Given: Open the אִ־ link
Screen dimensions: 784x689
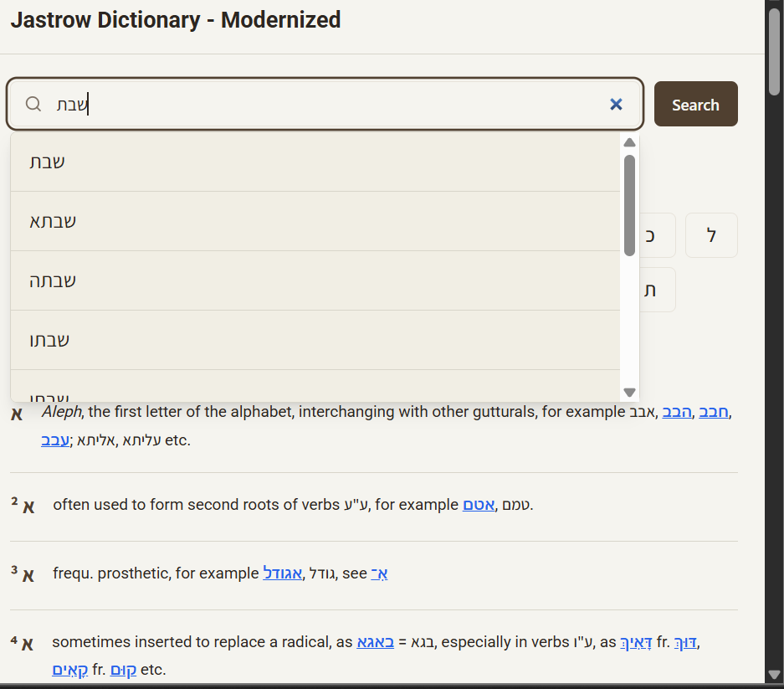Looking at the screenshot, I should tap(379, 573).
